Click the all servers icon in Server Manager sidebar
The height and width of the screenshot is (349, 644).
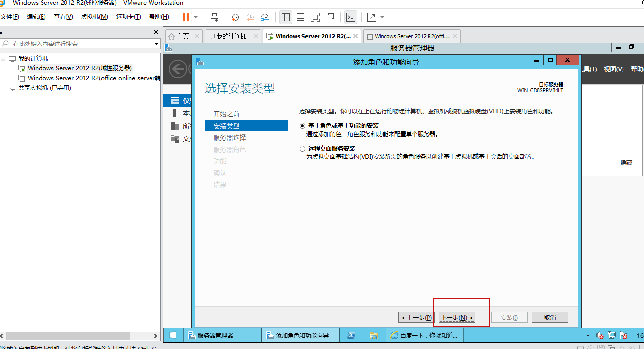point(175,126)
